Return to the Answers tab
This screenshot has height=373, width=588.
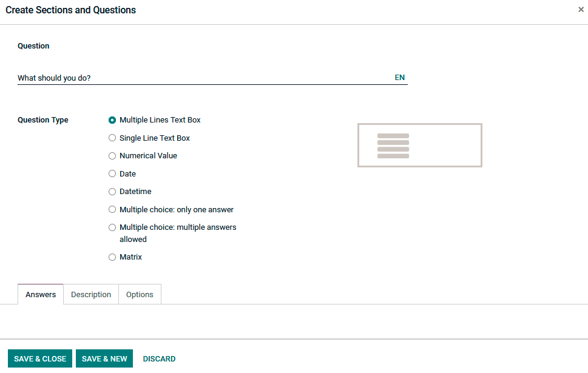point(40,294)
